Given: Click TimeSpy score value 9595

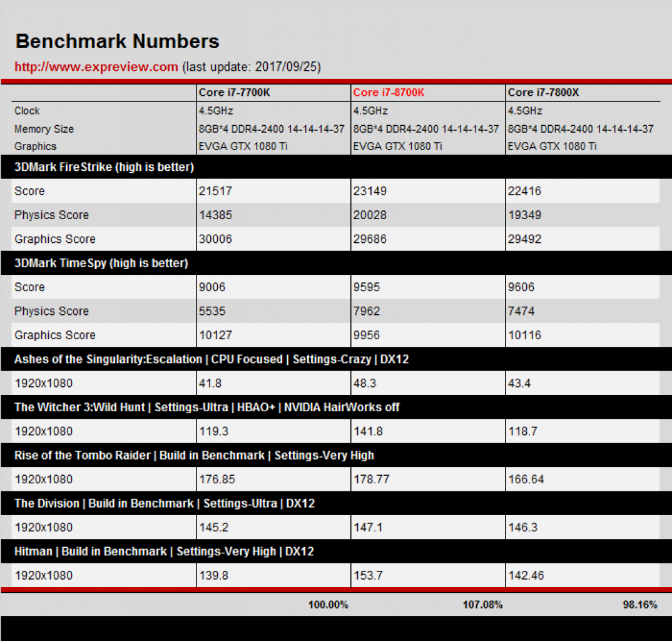Looking at the screenshot, I should coord(367,287).
